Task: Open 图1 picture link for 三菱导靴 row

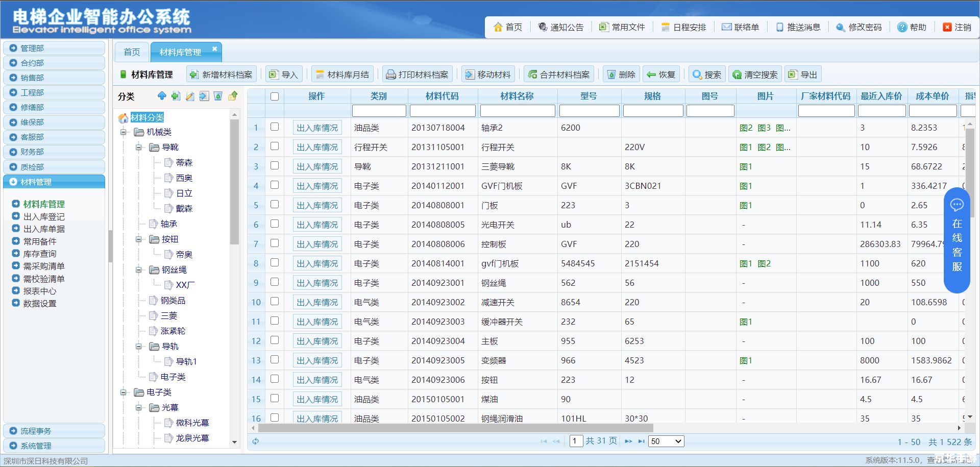Action: pos(746,166)
